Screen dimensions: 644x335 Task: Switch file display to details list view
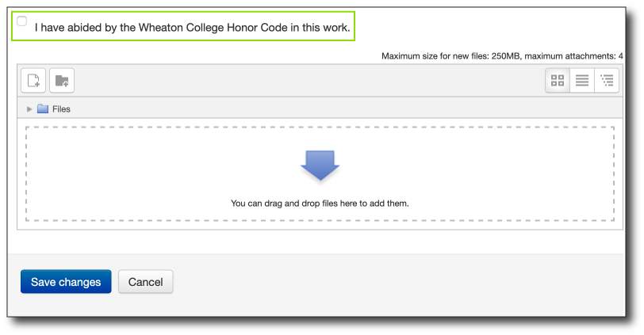coord(582,80)
